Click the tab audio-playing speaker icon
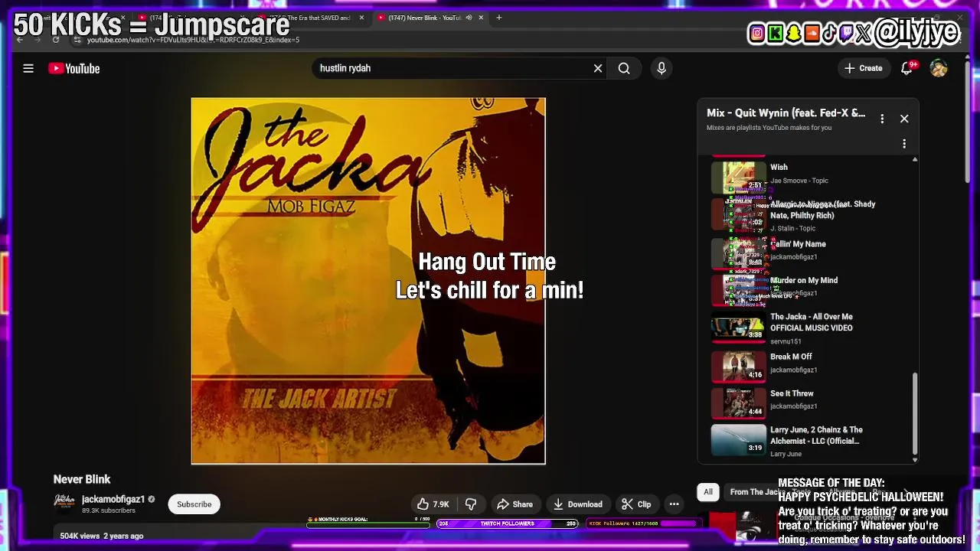This screenshot has height=551, width=980. 469,18
